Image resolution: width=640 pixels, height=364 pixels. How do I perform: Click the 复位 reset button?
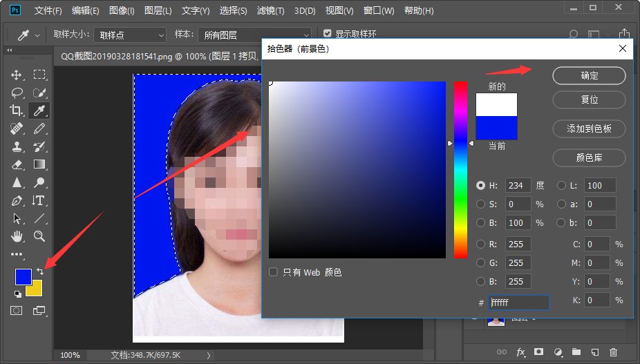tap(589, 99)
